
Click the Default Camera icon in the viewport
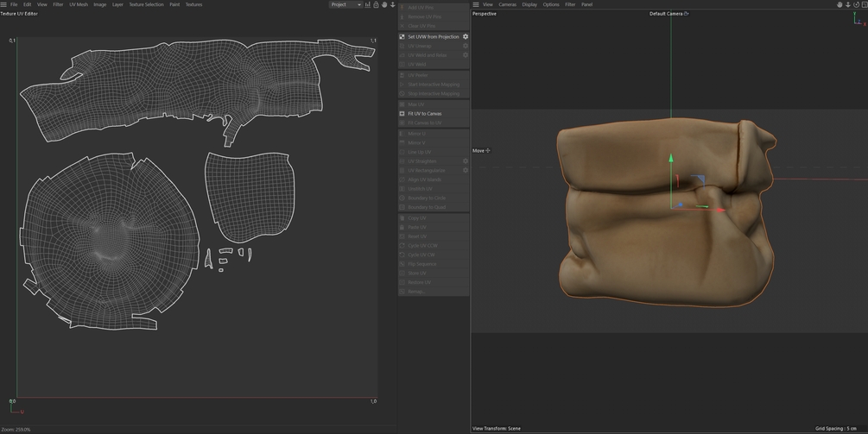point(687,14)
